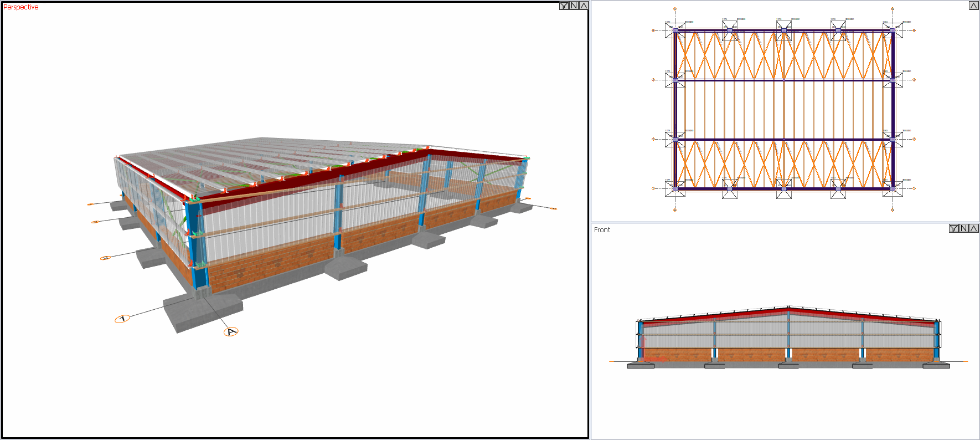
Task: Click grid axis bubble 1 in perspective view
Action: [x=122, y=319]
